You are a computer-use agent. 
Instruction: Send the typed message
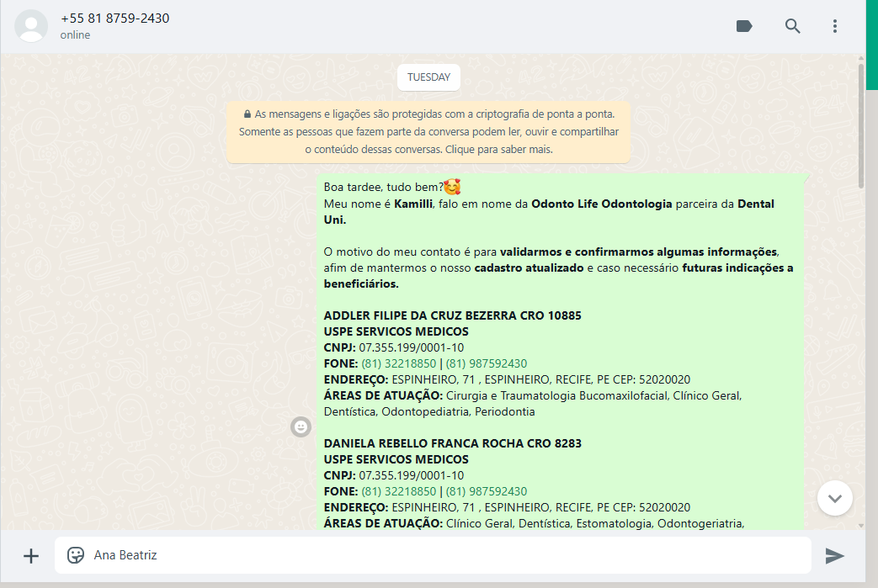click(x=834, y=555)
